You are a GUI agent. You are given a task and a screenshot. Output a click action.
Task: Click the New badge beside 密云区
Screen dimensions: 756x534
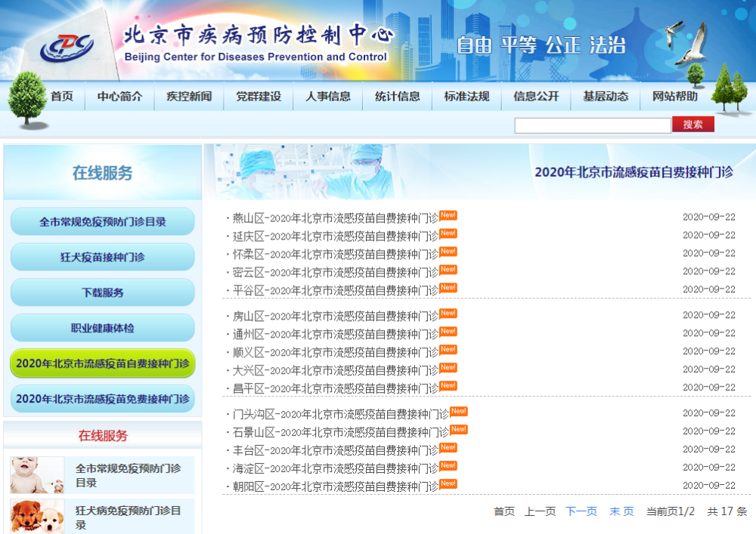click(448, 270)
